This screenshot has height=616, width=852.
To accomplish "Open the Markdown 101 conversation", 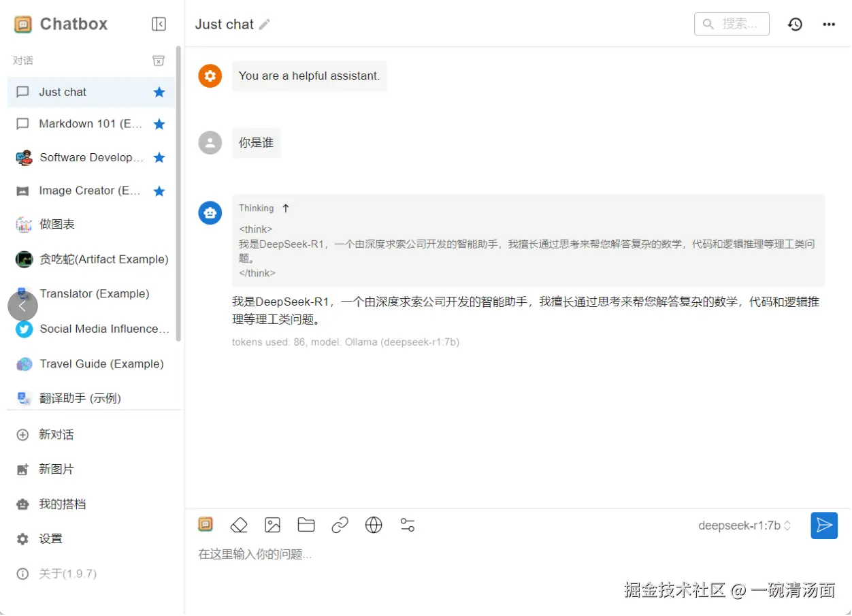I will (x=91, y=124).
